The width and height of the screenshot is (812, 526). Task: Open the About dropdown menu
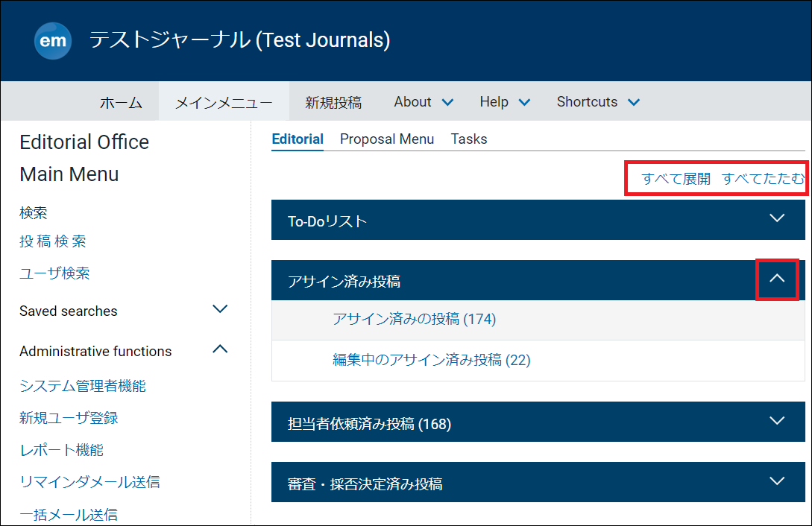[422, 101]
